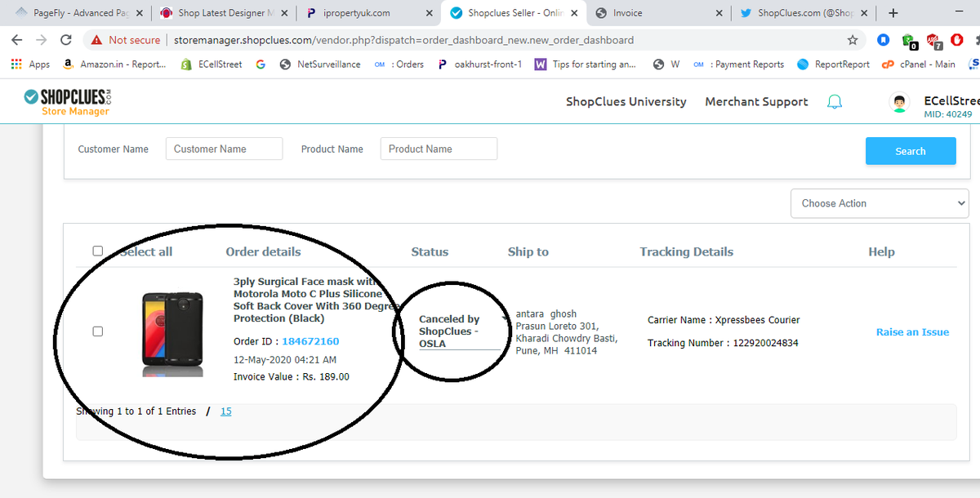Click the blue Search button
Screen dimensions: 980x498
(911, 151)
